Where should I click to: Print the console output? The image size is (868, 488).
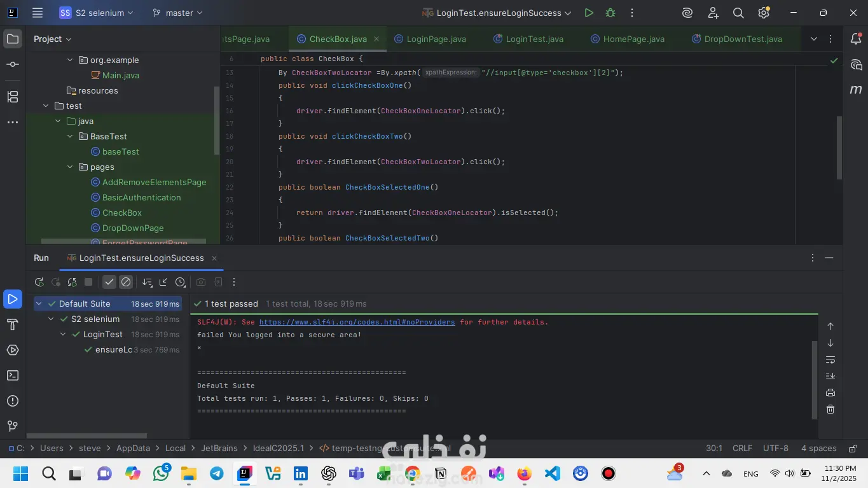point(830,393)
